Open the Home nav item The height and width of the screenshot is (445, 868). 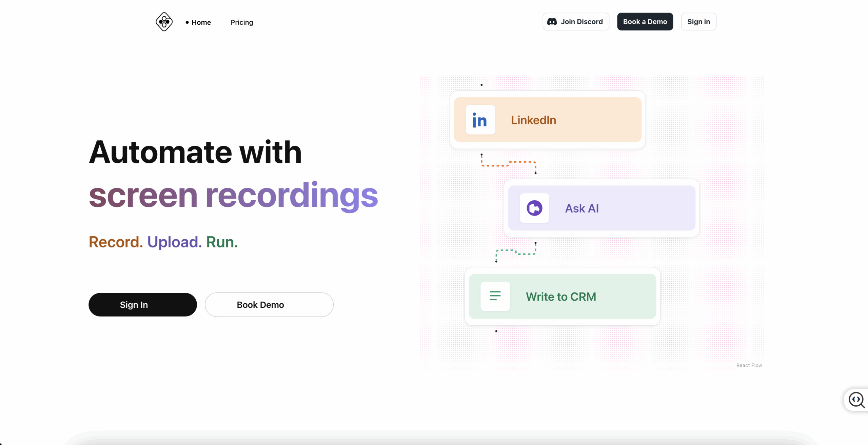pyautogui.click(x=198, y=22)
